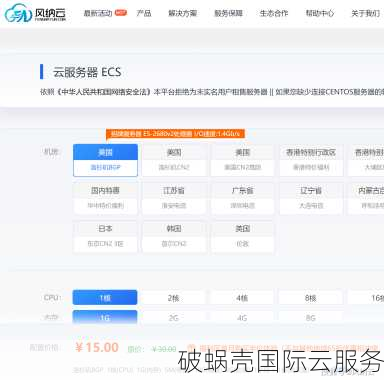Screen dimensions: 384x380
Task: Pick the 内蒙古 datacenter card
Action: pyautogui.click(x=366, y=198)
